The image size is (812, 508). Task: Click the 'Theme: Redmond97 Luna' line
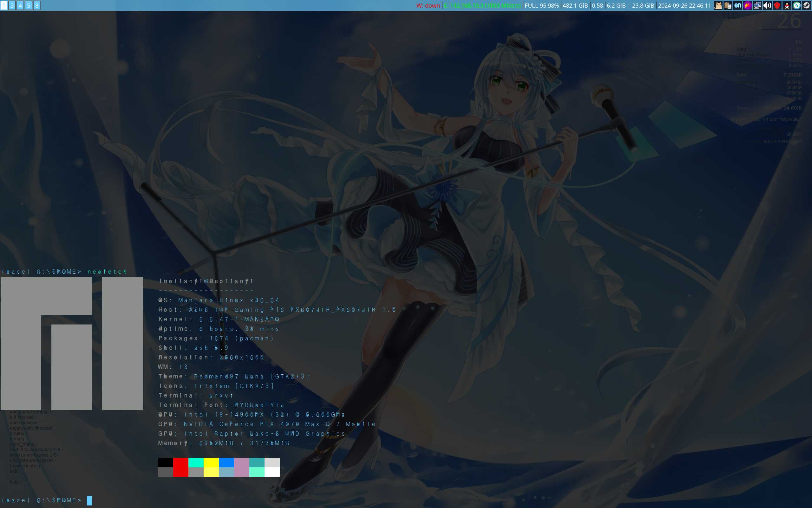pyautogui.click(x=234, y=376)
